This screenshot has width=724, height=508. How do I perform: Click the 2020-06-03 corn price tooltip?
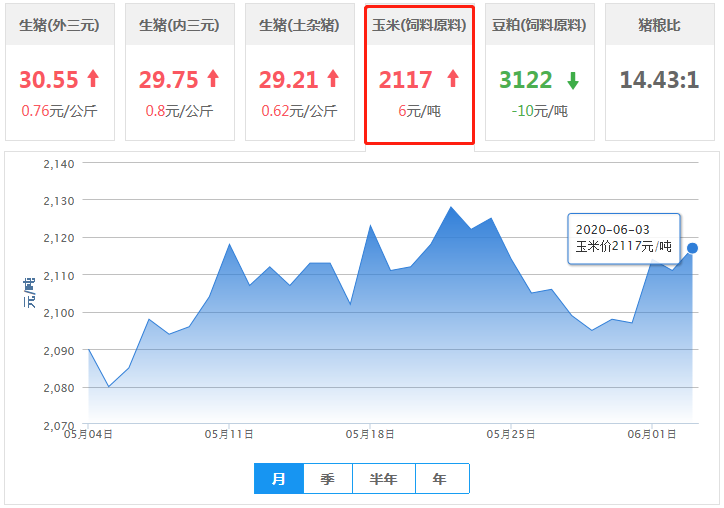623,238
